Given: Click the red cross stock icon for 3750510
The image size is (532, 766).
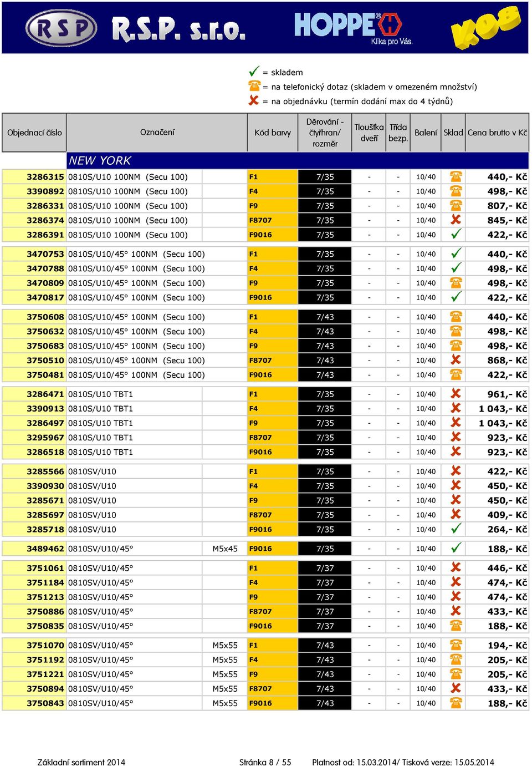Looking at the screenshot, I should pyautogui.click(x=456, y=359).
